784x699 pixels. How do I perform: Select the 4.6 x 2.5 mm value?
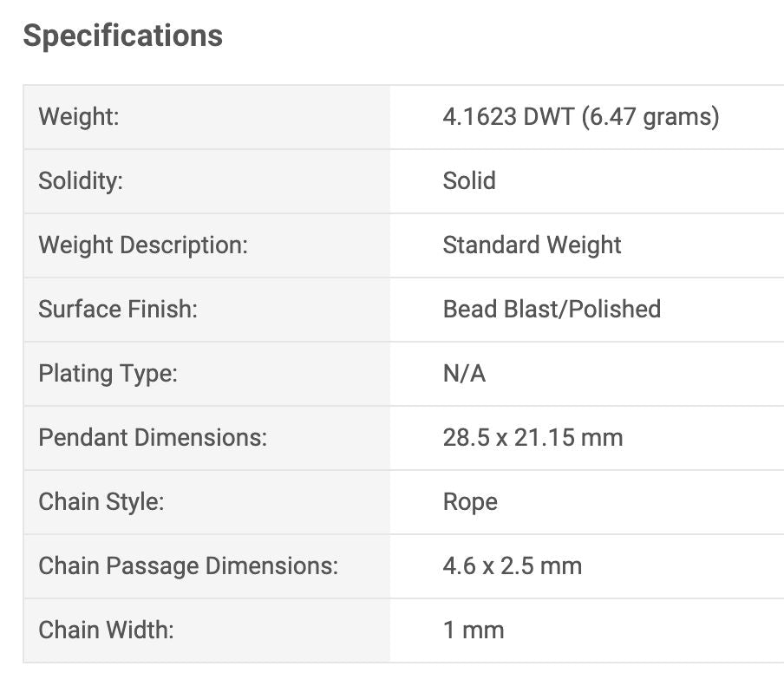pyautogui.click(x=512, y=565)
